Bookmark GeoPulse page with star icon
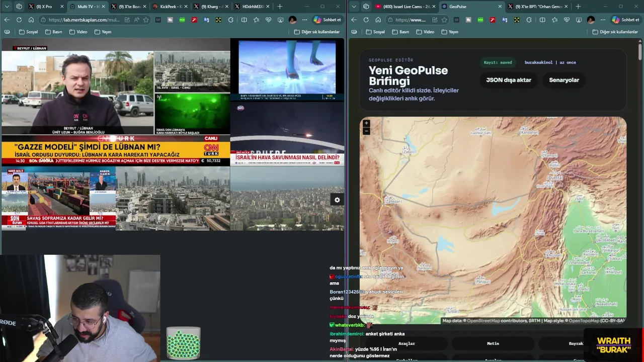Image resolution: width=644 pixels, height=362 pixels. pyautogui.click(x=444, y=20)
